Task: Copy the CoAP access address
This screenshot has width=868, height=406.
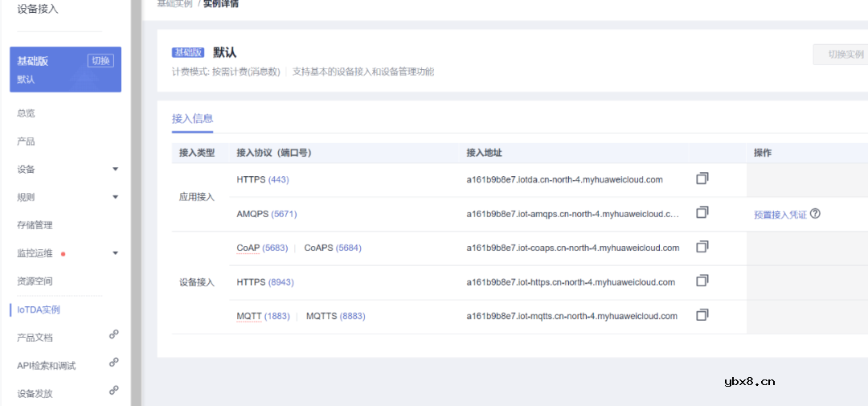Action: point(702,247)
